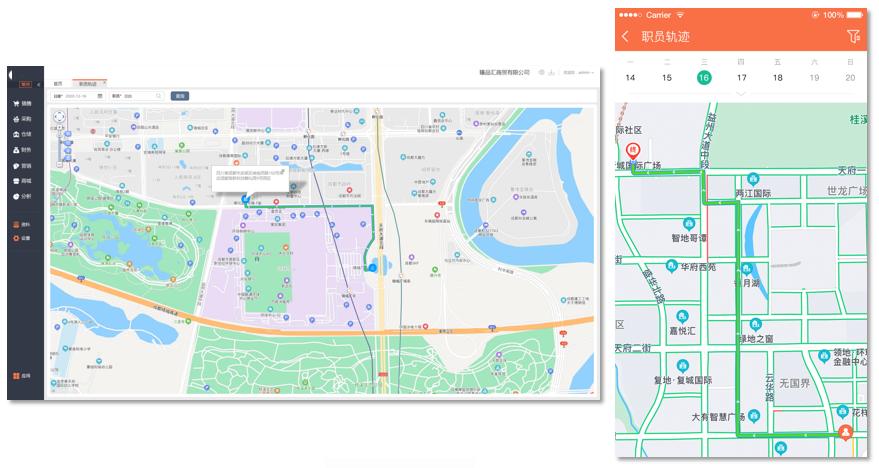This screenshot has width=879, height=468.
Task: Select date 15 in phone calendar
Action: (x=667, y=77)
